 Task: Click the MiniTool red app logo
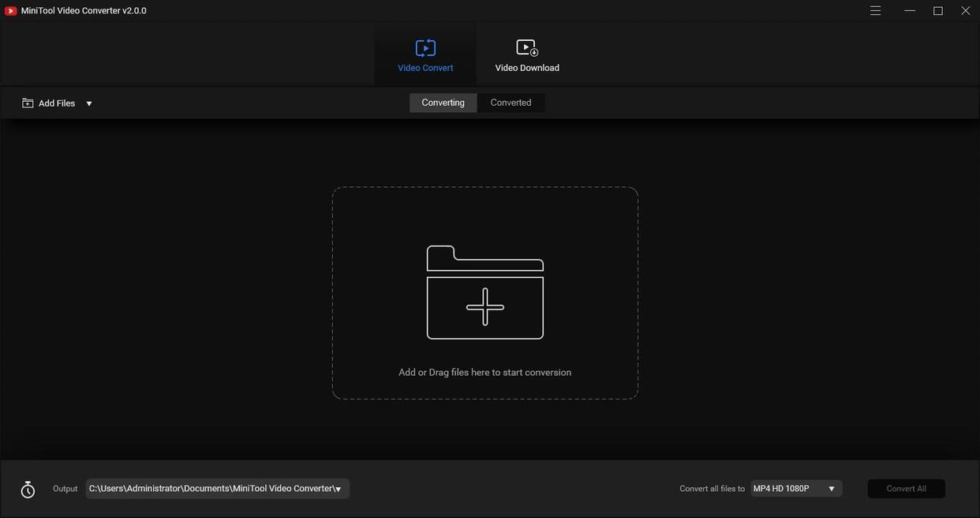(11, 11)
